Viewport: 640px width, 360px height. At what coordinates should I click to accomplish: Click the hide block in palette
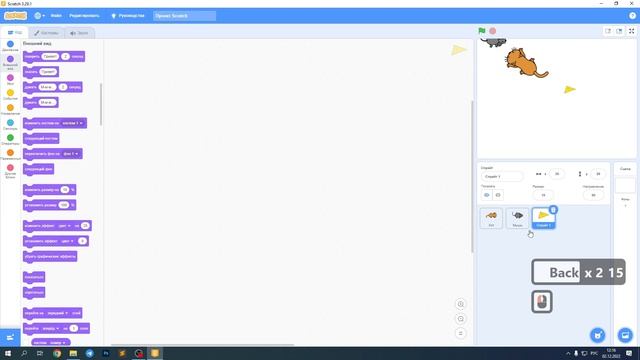point(34,292)
